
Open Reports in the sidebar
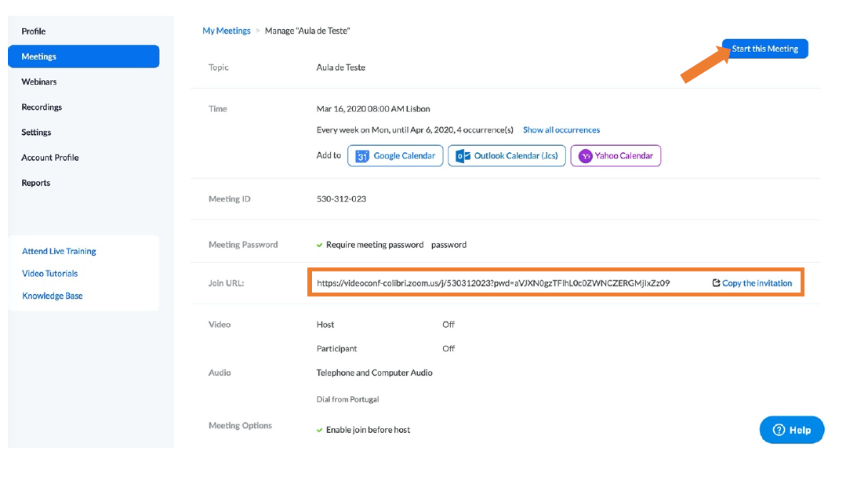[x=36, y=183]
